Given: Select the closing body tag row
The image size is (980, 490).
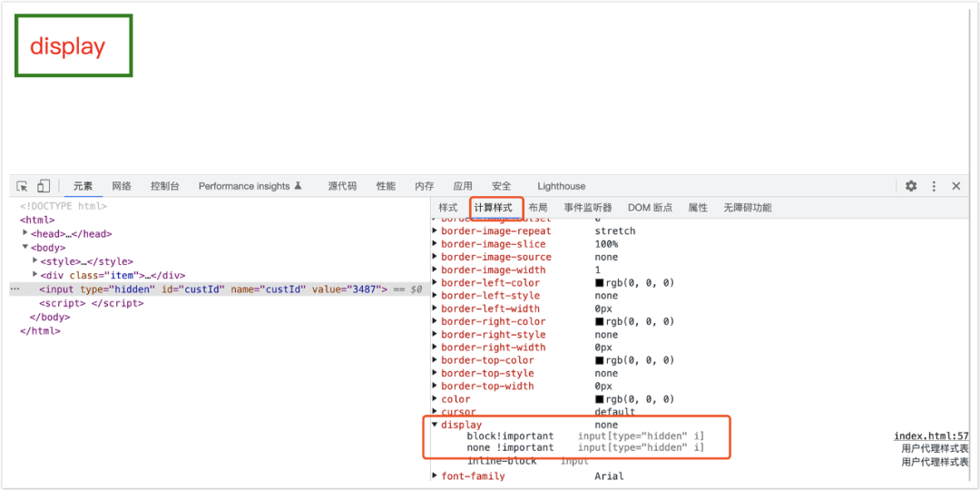Looking at the screenshot, I should [49, 317].
